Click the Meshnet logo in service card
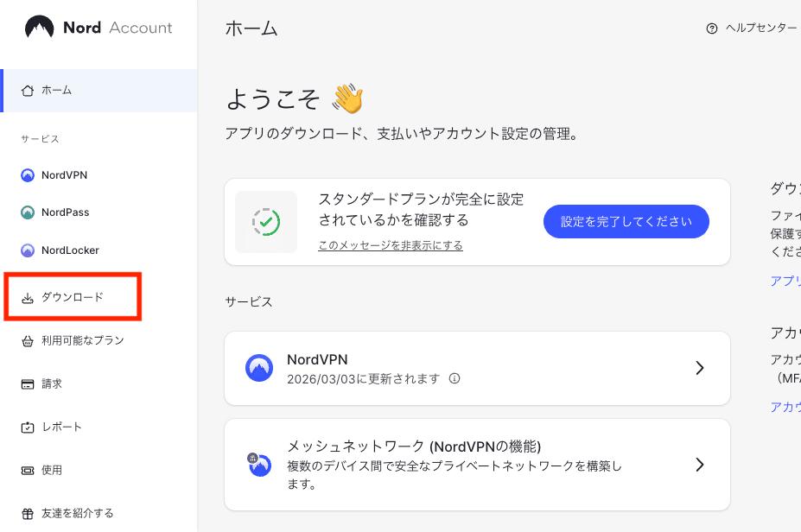Viewport: 801px width, 532px height. [259, 464]
